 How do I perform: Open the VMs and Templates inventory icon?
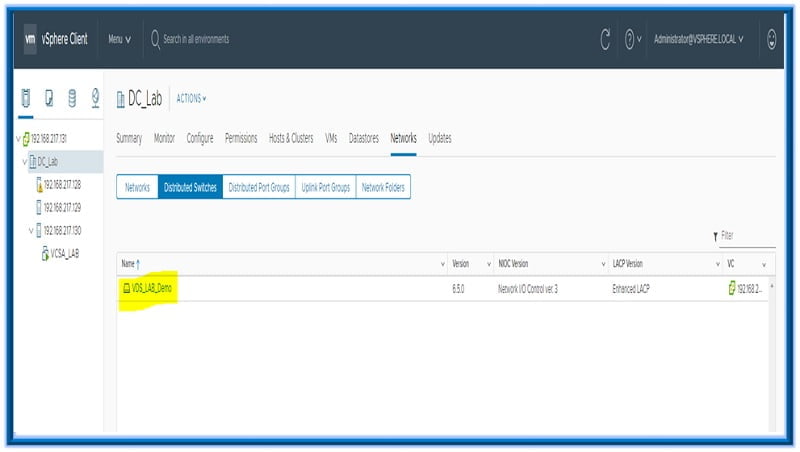point(49,98)
